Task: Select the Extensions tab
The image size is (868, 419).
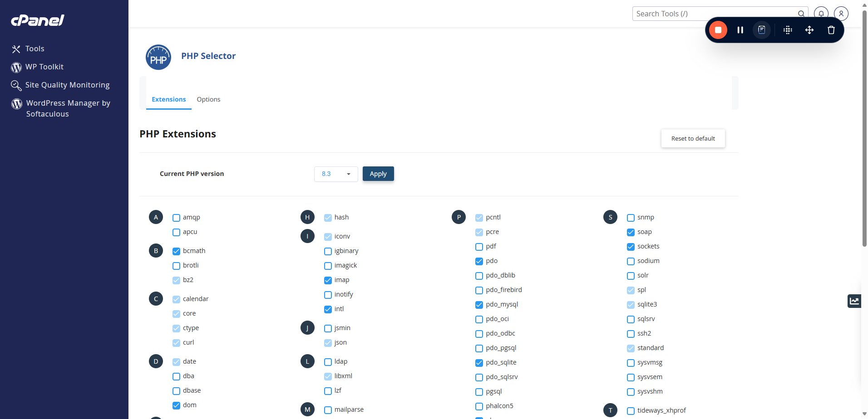Action: coord(169,99)
